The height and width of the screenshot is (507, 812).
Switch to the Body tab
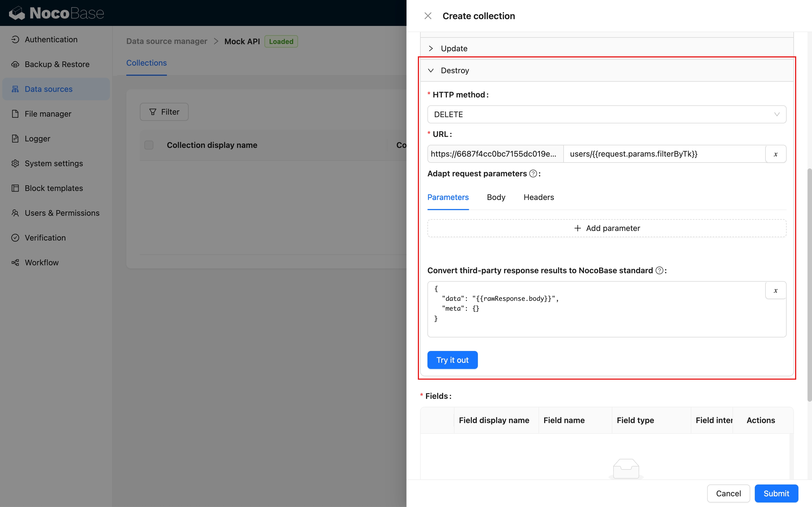click(496, 197)
